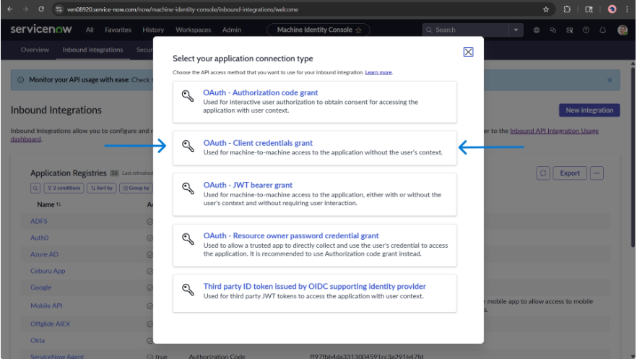Expand the search scope dropdown arrow
The height and width of the screenshot is (364, 637).
pyautogui.click(x=516, y=30)
